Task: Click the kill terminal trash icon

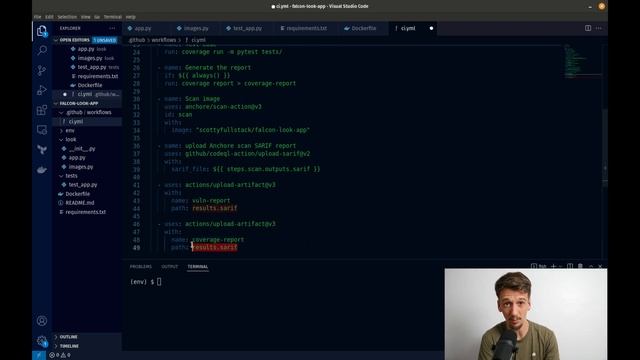Action: click(580, 266)
